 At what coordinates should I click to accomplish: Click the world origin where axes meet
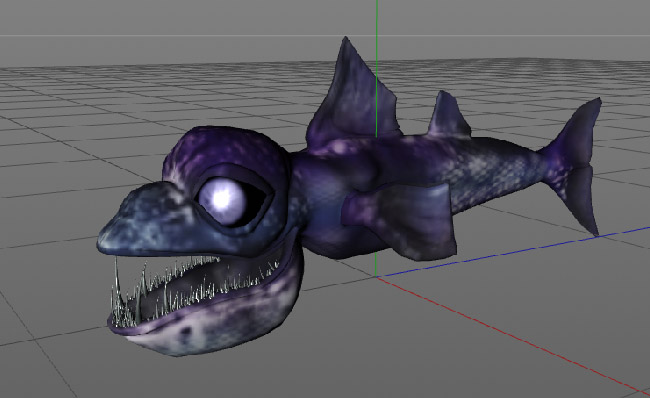pyautogui.click(x=376, y=277)
